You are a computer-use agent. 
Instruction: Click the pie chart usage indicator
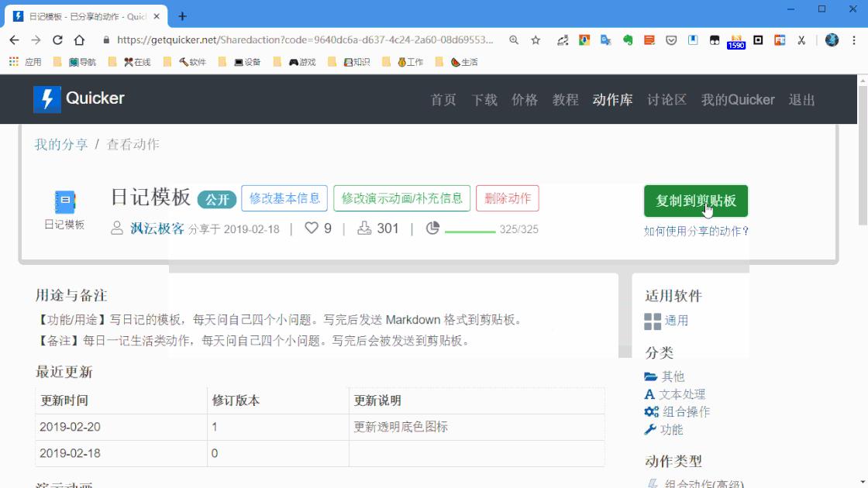click(432, 228)
